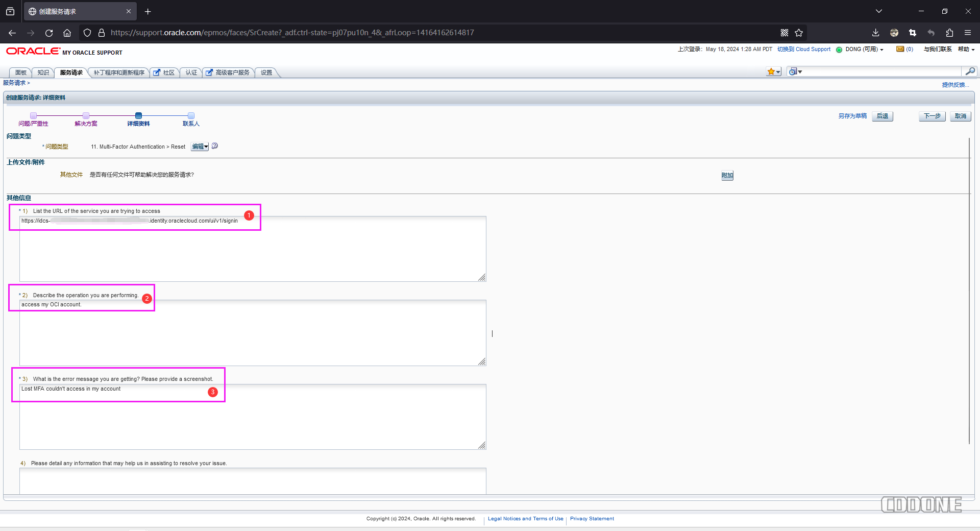Image resolution: width=980 pixels, height=531 pixels.
Task: Go to the 联系人 wizard step
Action: click(191, 120)
